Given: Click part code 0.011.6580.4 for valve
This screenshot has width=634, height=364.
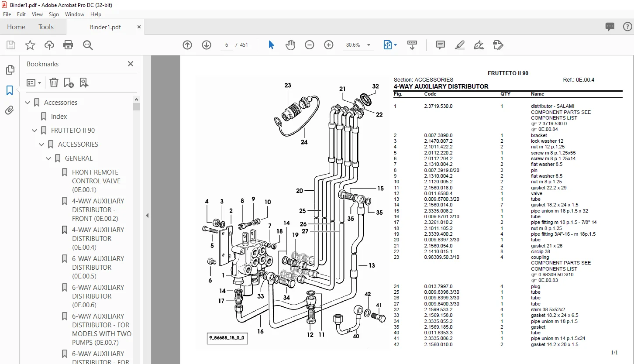Looking at the screenshot, I should click(x=438, y=193).
